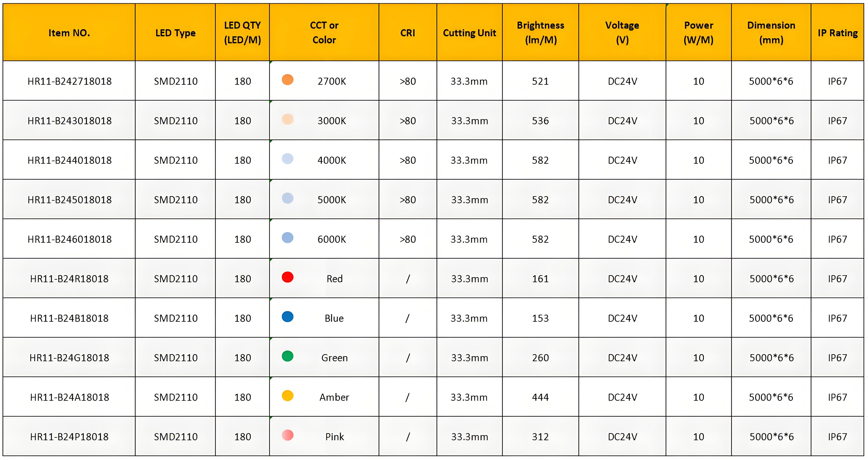Click the brightness value 521 cell
This screenshot has width=868, height=460.
click(x=540, y=81)
